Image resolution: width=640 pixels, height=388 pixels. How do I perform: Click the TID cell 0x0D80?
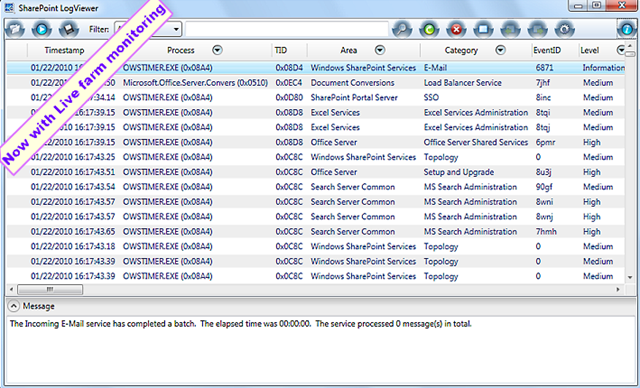click(289, 98)
